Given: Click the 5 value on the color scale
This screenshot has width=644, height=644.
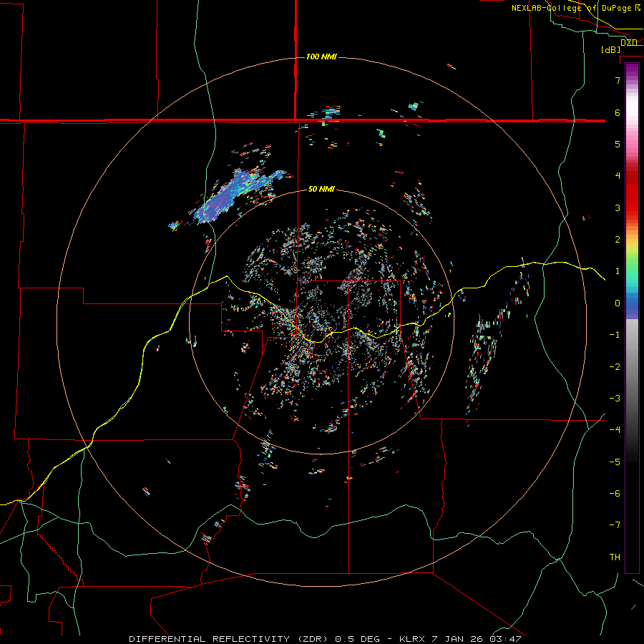Looking at the screenshot, I should click(618, 144).
